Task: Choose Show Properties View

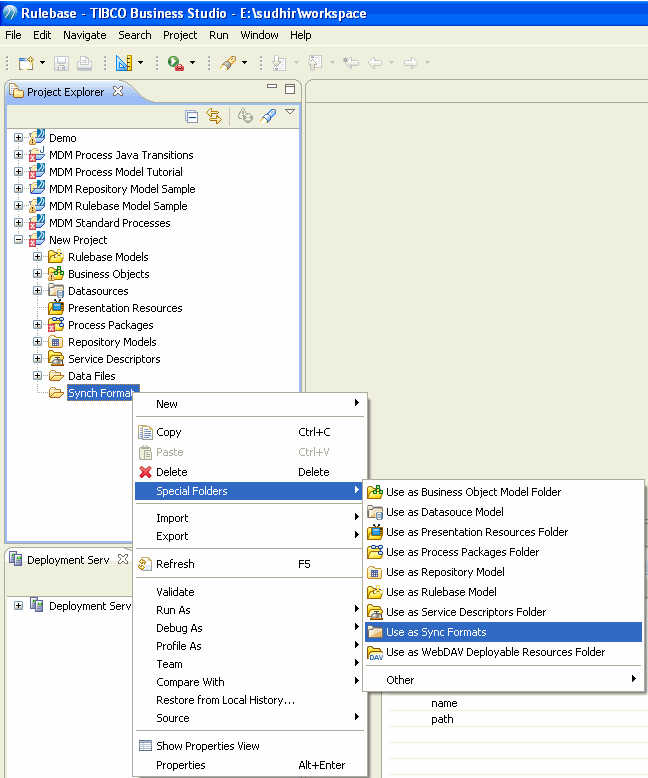Action: pyautogui.click(x=251, y=746)
